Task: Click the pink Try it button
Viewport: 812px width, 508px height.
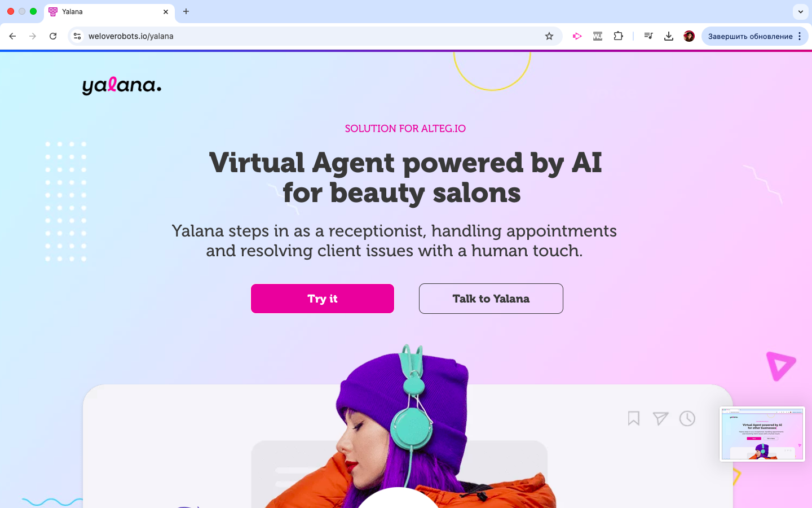Action: click(323, 299)
